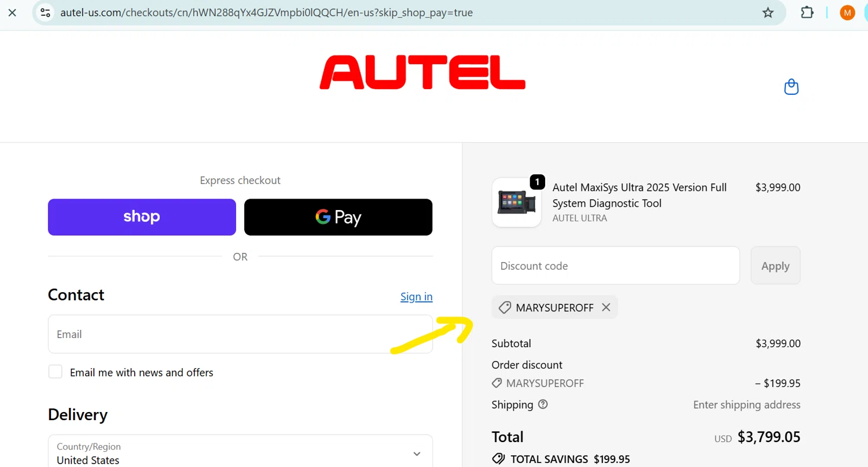
Task: Focus the Discount code field
Action: pyautogui.click(x=616, y=266)
